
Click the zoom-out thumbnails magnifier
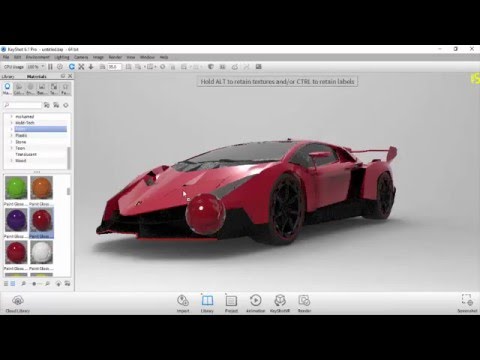(x=23, y=284)
